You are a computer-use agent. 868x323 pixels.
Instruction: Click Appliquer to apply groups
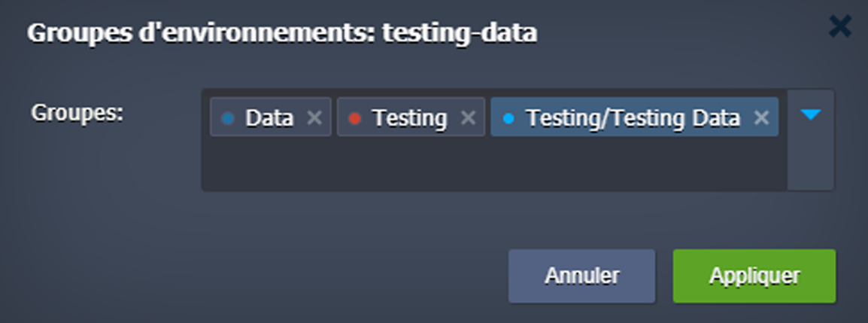pyautogui.click(x=754, y=276)
